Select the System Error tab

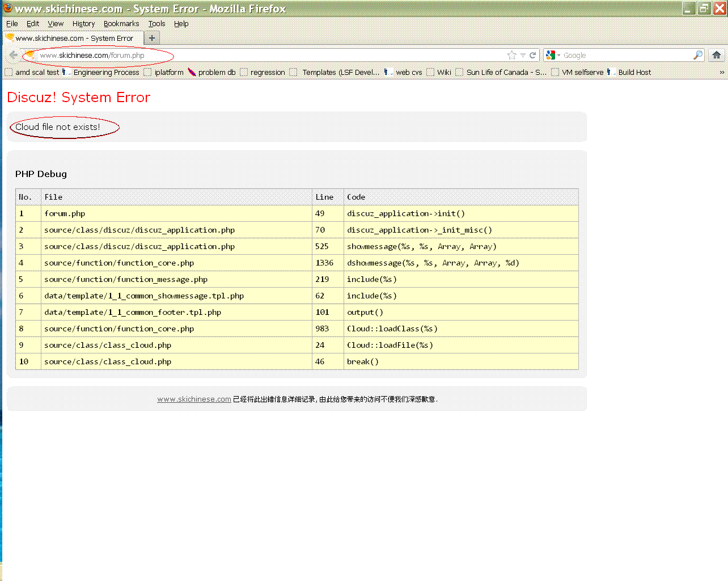click(74, 38)
